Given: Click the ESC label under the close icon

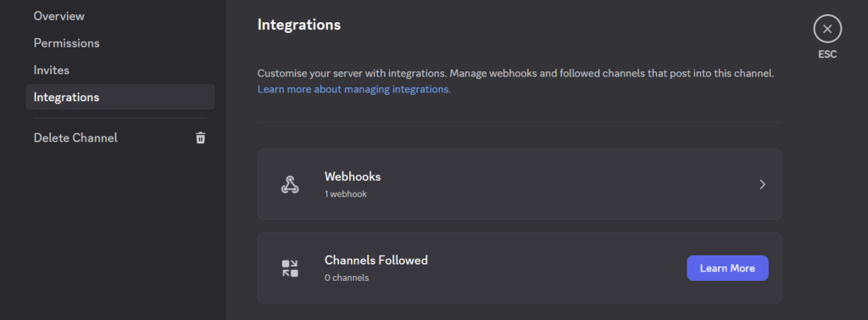Looking at the screenshot, I should [x=827, y=54].
